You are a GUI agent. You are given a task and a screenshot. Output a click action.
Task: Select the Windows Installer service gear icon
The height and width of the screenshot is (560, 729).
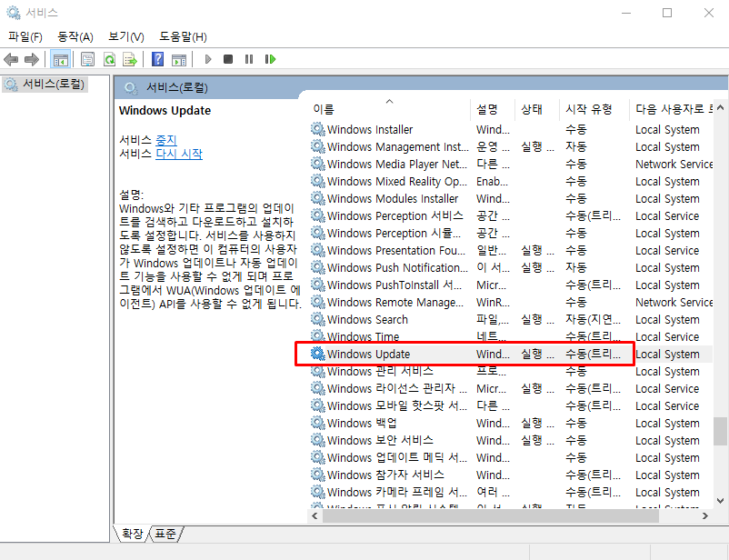318,129
